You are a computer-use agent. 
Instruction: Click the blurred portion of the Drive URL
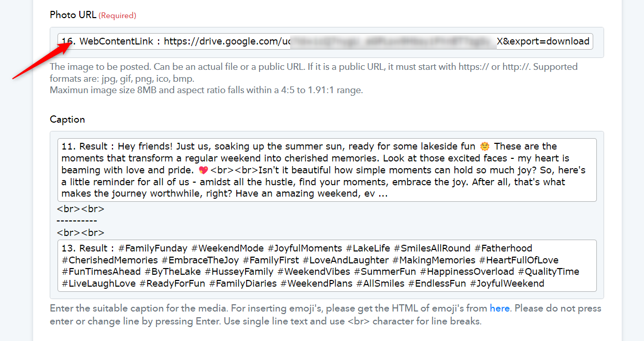(x=392, y=41)
